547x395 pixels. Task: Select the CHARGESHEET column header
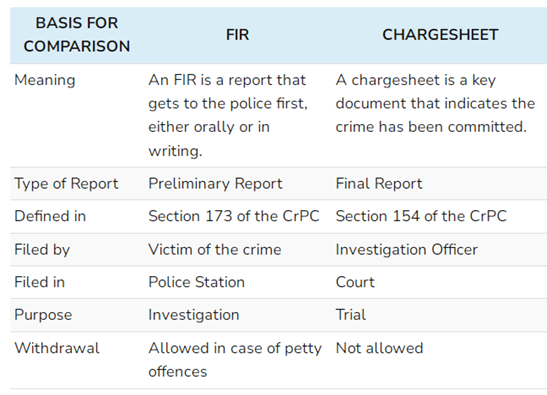click(x=440, y=35)
